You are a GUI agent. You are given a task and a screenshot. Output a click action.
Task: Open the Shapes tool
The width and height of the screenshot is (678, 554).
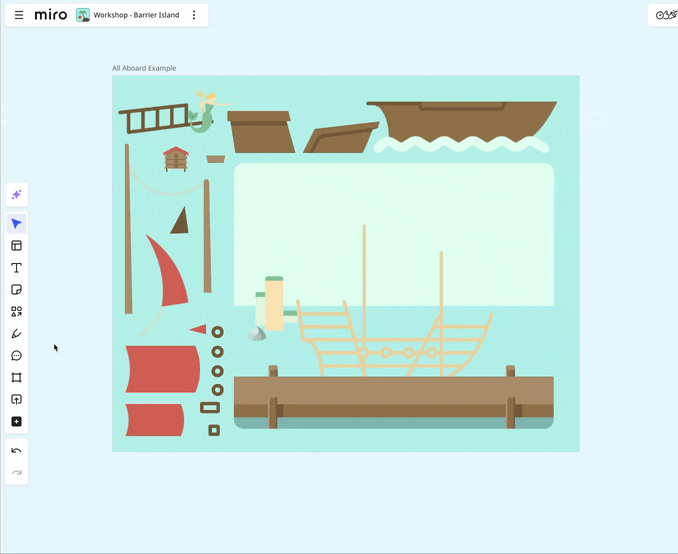point(16,311)
